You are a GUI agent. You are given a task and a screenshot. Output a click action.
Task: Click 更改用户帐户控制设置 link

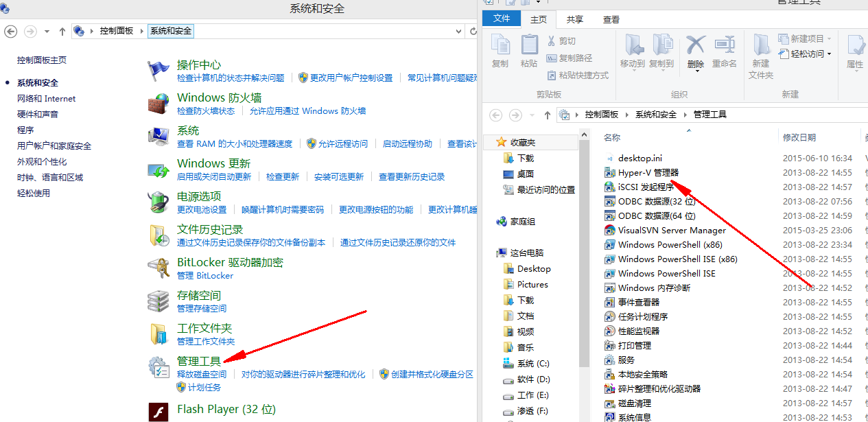[351, 78]
